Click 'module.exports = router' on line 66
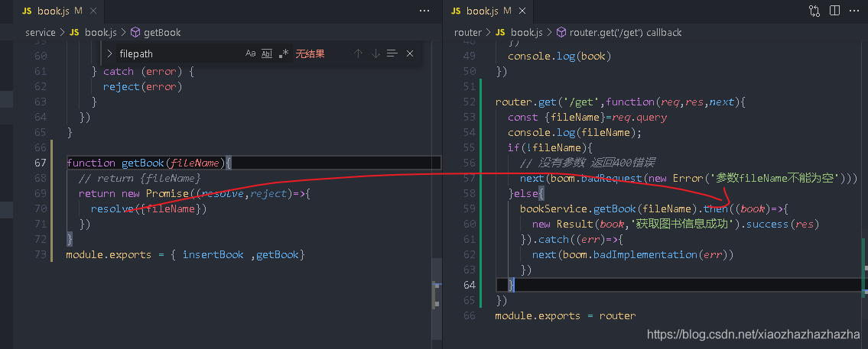The height and width of the screenshot is (349, 868). tap(565, 315)
